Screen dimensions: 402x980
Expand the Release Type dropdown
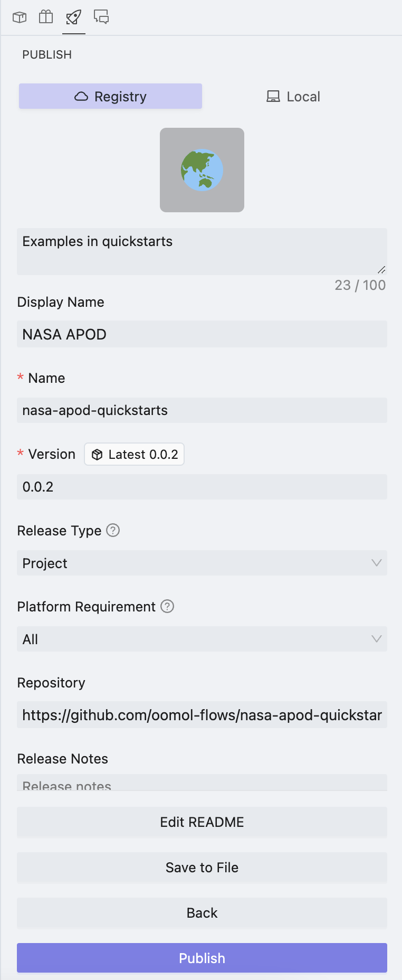coord(202,563)
